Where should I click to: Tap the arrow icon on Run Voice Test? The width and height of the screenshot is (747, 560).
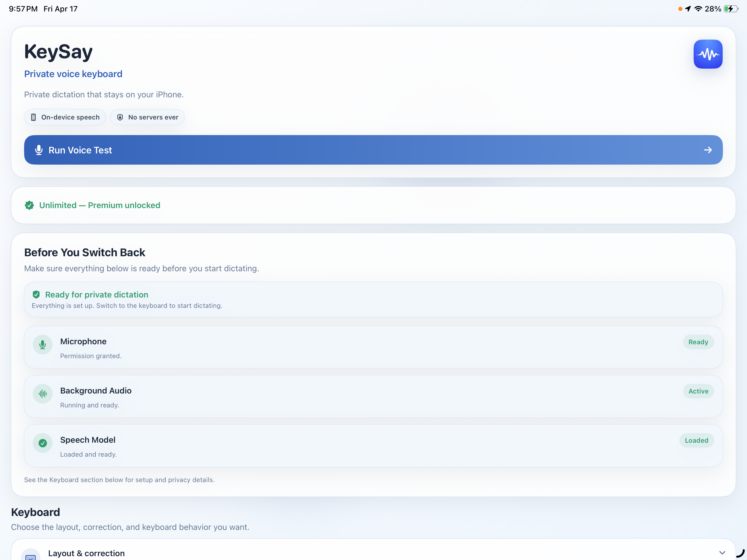click(x=708, y=150)
